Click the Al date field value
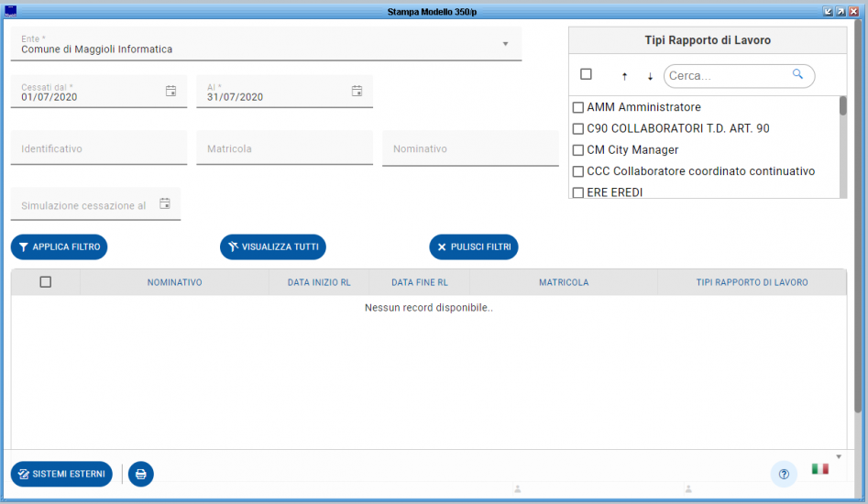The width and height of the screenshot is (868, 504). [x=235, y=97]
